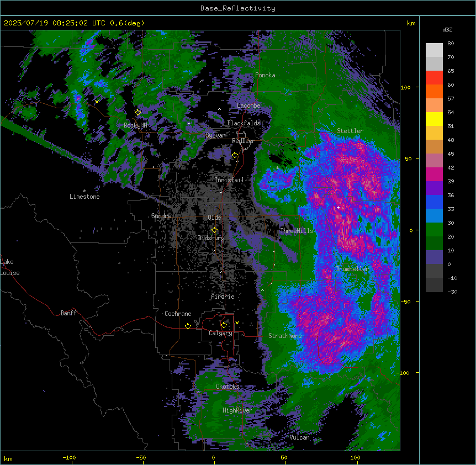Click the RockyMH label

pyautogui.click(x=135, y=125)
